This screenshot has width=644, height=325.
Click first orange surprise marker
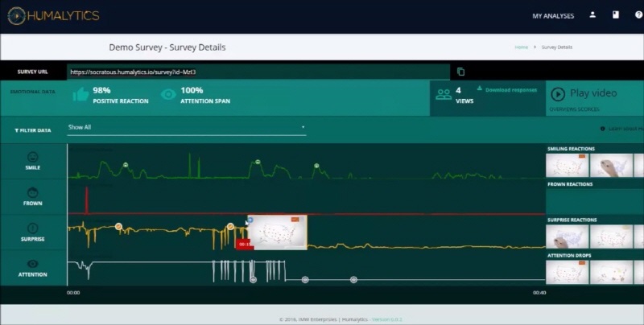[118, 226]
